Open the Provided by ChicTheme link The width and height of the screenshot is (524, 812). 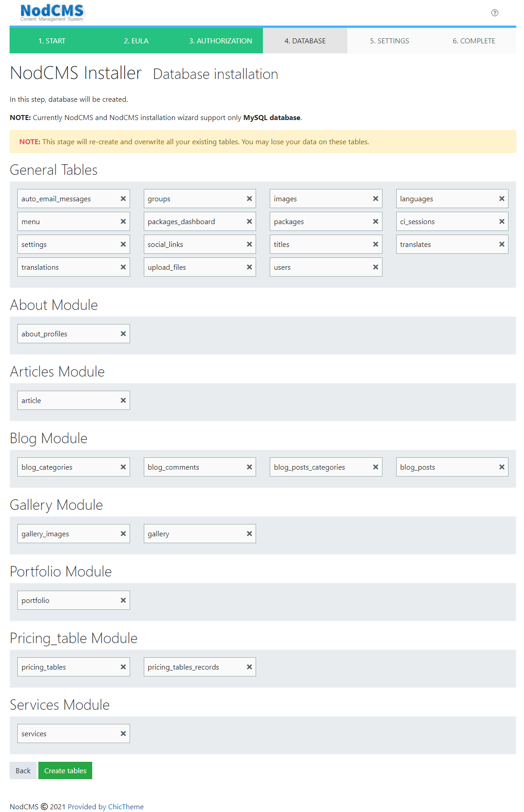pos(105,807)
